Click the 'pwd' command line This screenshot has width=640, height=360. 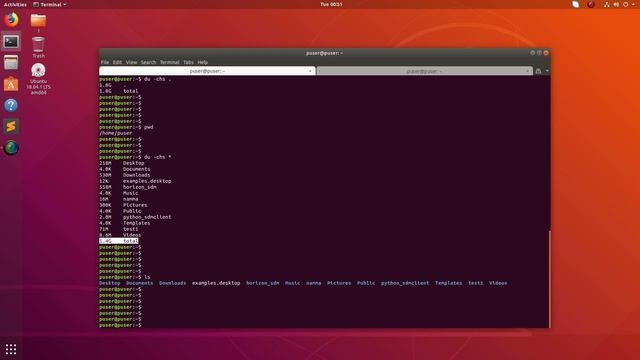126,127
